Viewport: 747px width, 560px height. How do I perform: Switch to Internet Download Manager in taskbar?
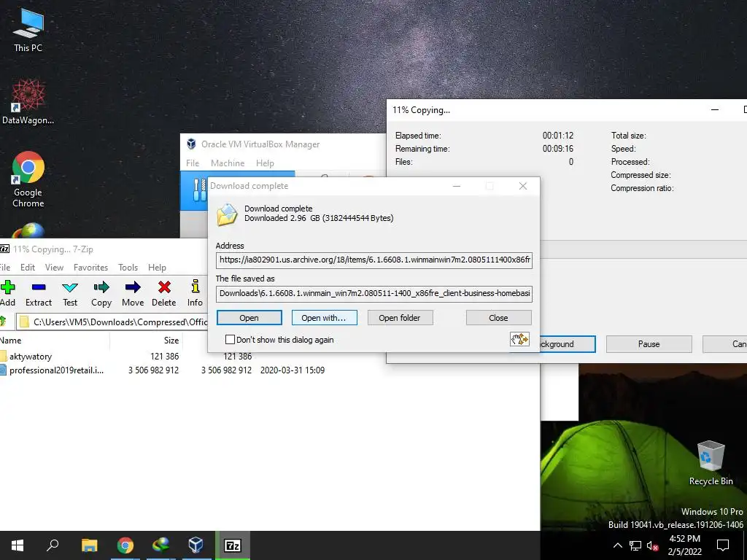coord(160,545)
